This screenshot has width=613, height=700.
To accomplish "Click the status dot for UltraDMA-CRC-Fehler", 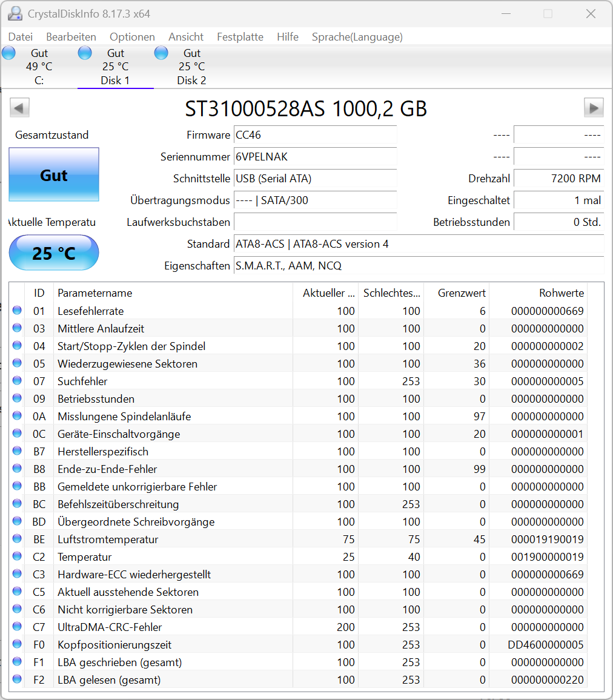I will (x=17, y=626).
